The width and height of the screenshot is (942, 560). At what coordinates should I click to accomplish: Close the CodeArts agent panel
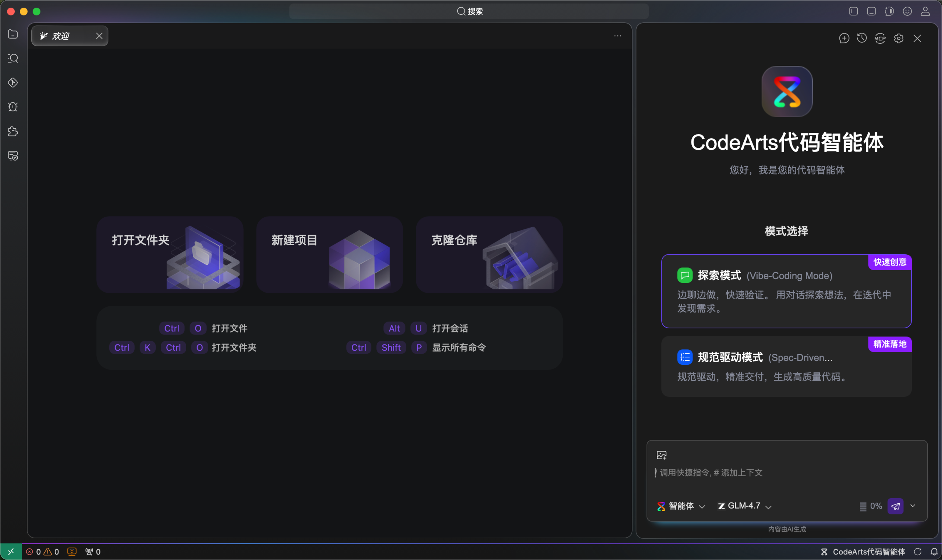(917, 38)
